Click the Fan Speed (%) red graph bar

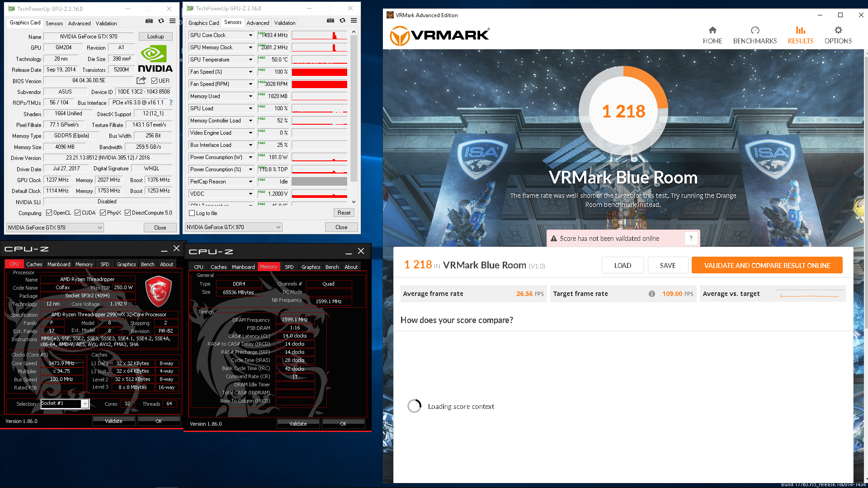(x=319, y=72)
